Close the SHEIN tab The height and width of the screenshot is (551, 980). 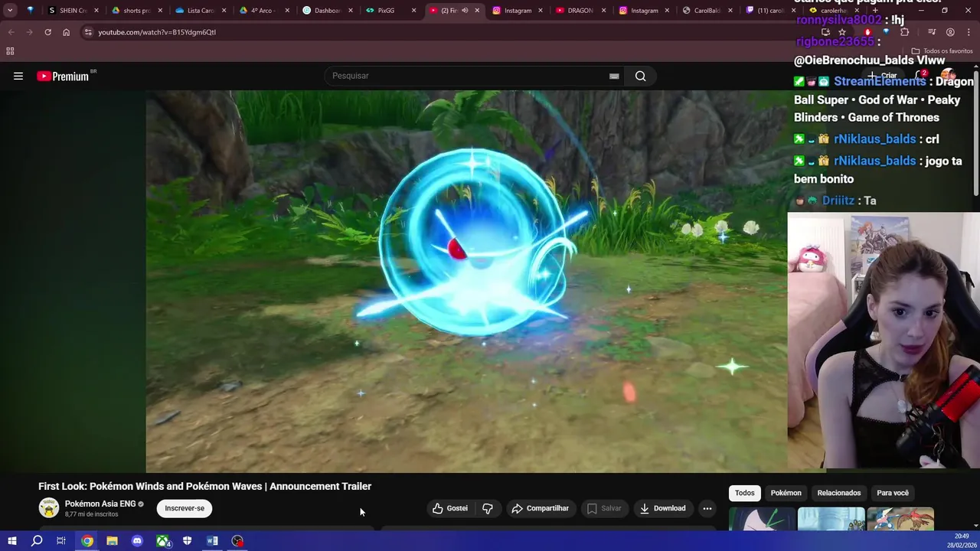[x=96, y=11]
